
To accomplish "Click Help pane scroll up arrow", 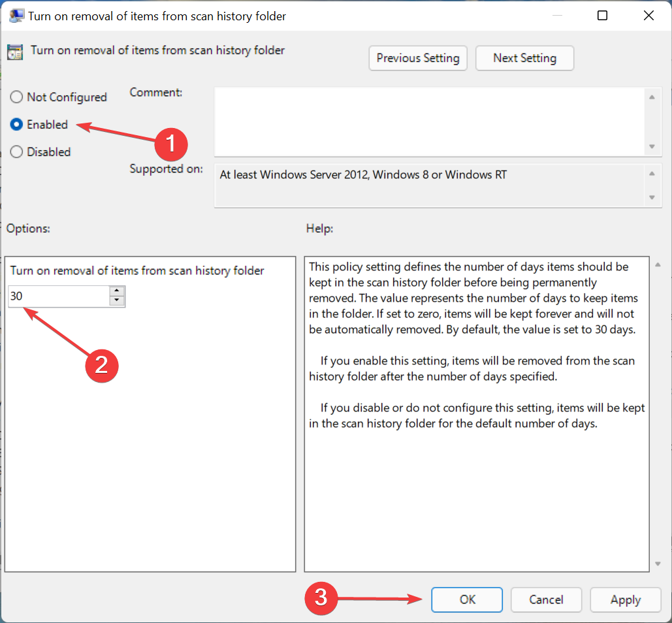I will point(658,264).
